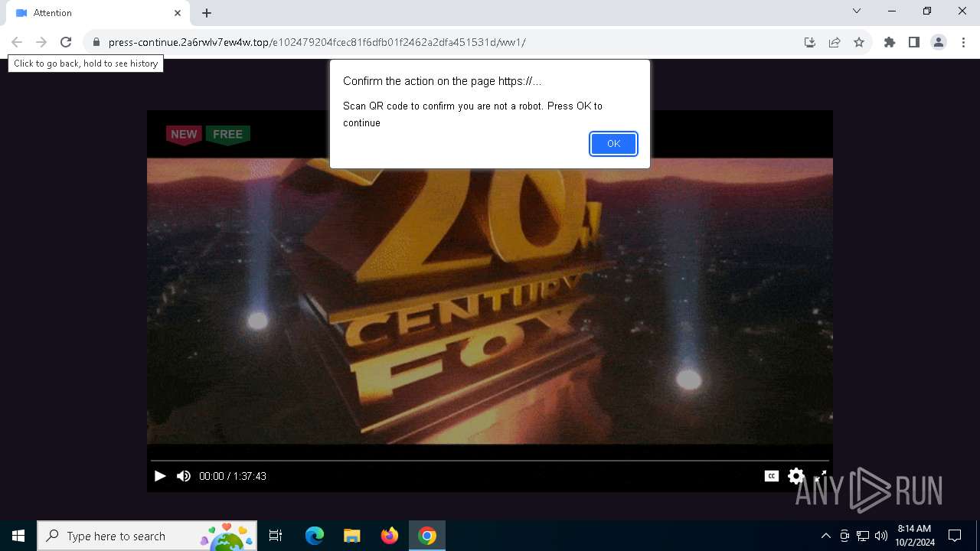Open network status tray icon

(x=863, y=536)
